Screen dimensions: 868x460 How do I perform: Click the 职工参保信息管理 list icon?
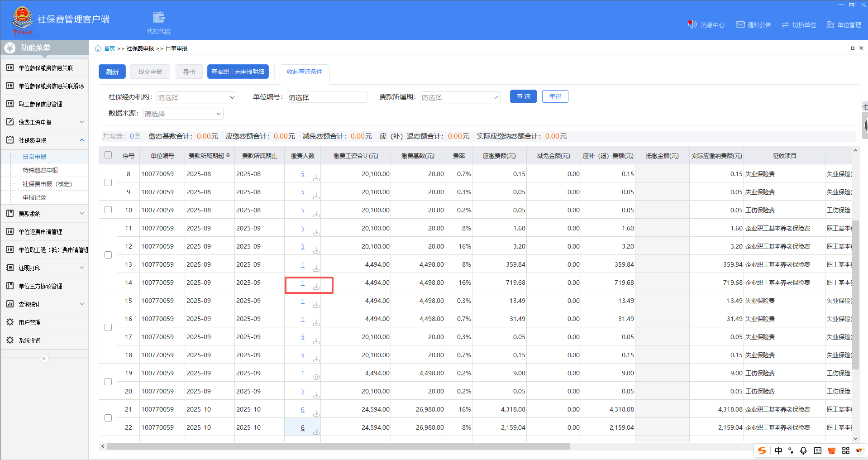[10, 104]
